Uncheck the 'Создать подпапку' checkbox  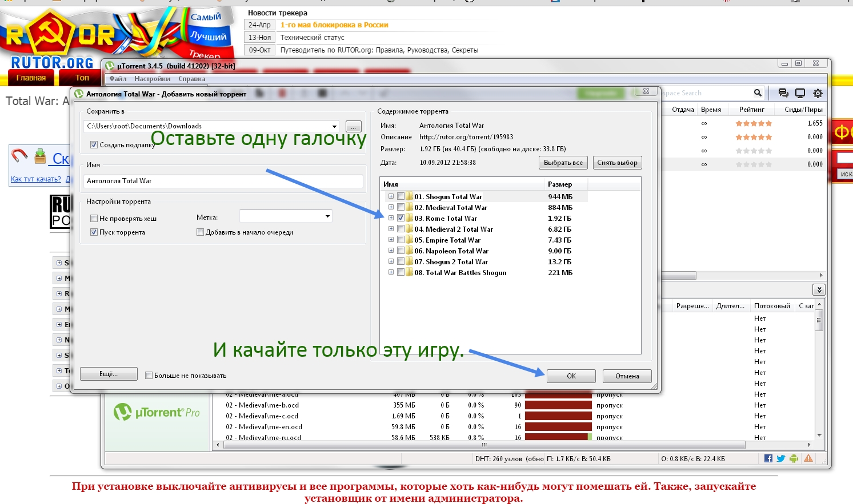coord(94,145)
